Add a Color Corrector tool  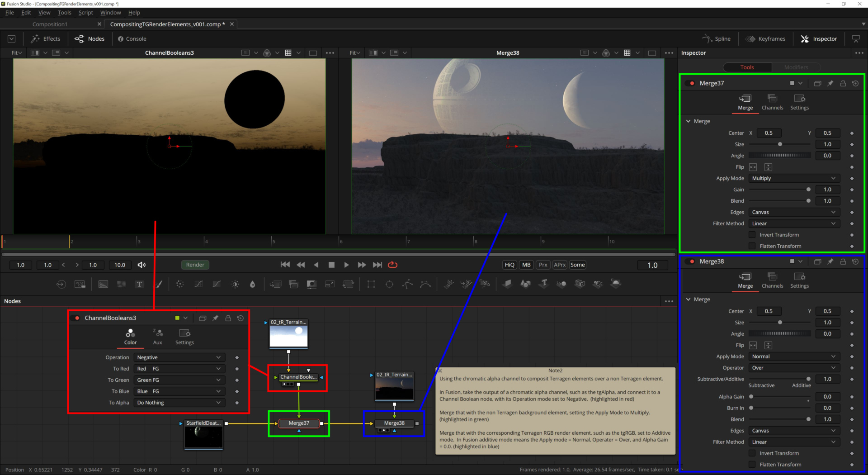pyautogui.click(x=180, y=284)
